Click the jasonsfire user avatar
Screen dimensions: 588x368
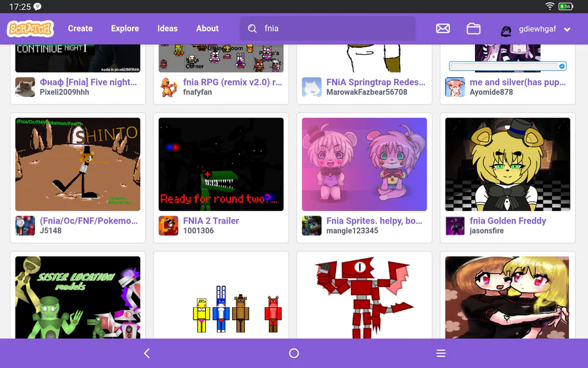pyautogui.click(x=455, y=226)
